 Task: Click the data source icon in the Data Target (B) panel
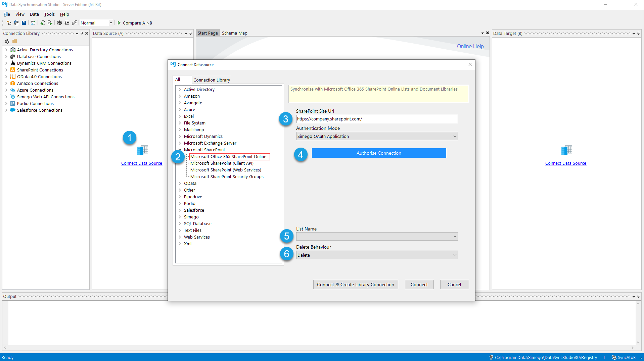coord(566,150)
